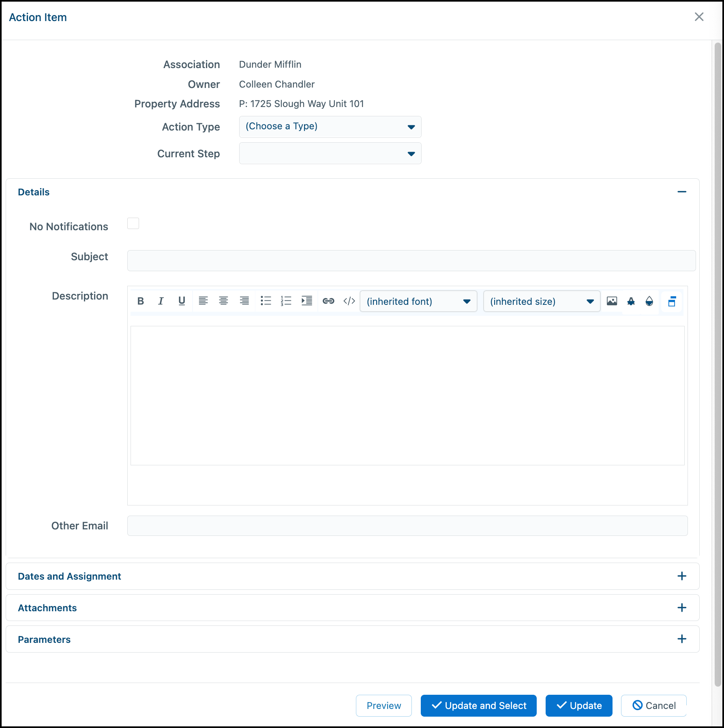Click into the Subject input field

[411, 261]
